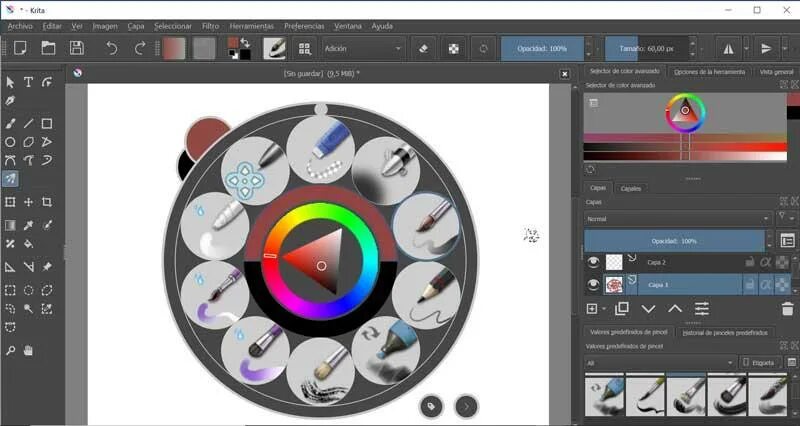Move layer up with chevron button
Viewport: 800px width, 426px height.
[x=675, y=309]
